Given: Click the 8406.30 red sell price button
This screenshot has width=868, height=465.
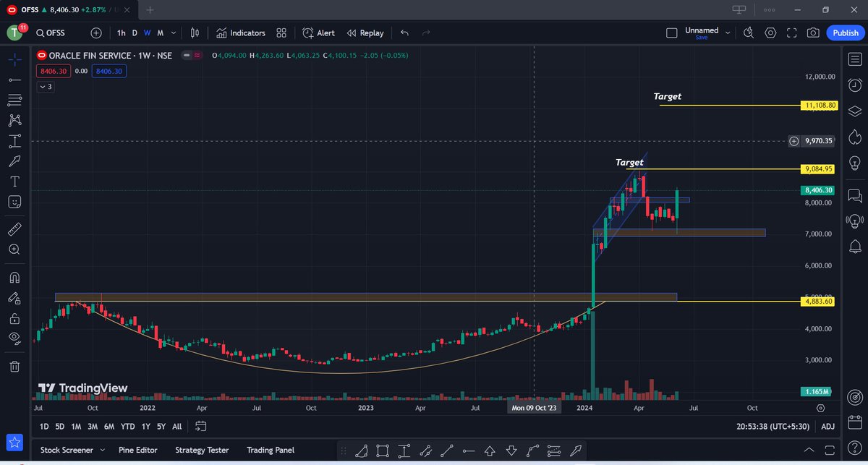Looking at the screenshot, I should [x=52, y=71].
